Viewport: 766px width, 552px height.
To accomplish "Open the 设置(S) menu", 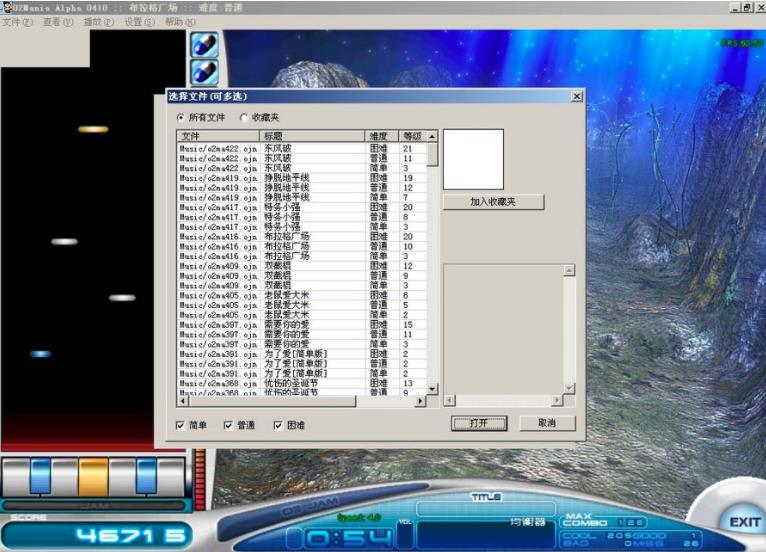I will coord(139,22).
